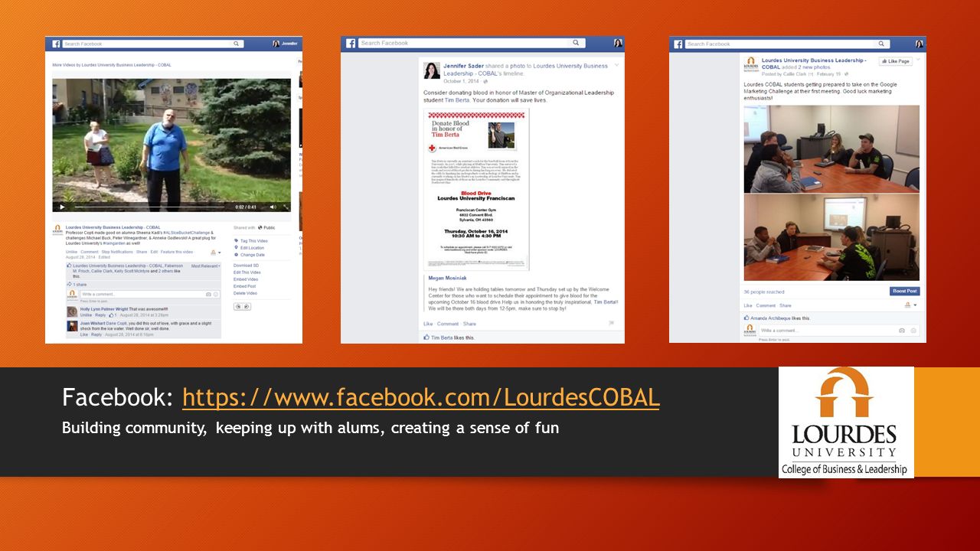This screenshot has width=980, height=551.
Task: Click the 36 people reached link
Action: [763, 292]
